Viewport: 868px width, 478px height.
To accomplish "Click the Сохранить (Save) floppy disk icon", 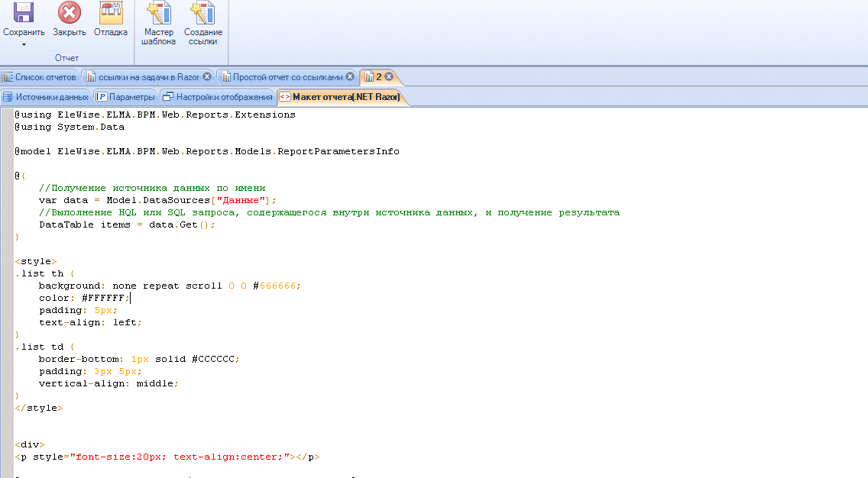I will tap(24, 13).
